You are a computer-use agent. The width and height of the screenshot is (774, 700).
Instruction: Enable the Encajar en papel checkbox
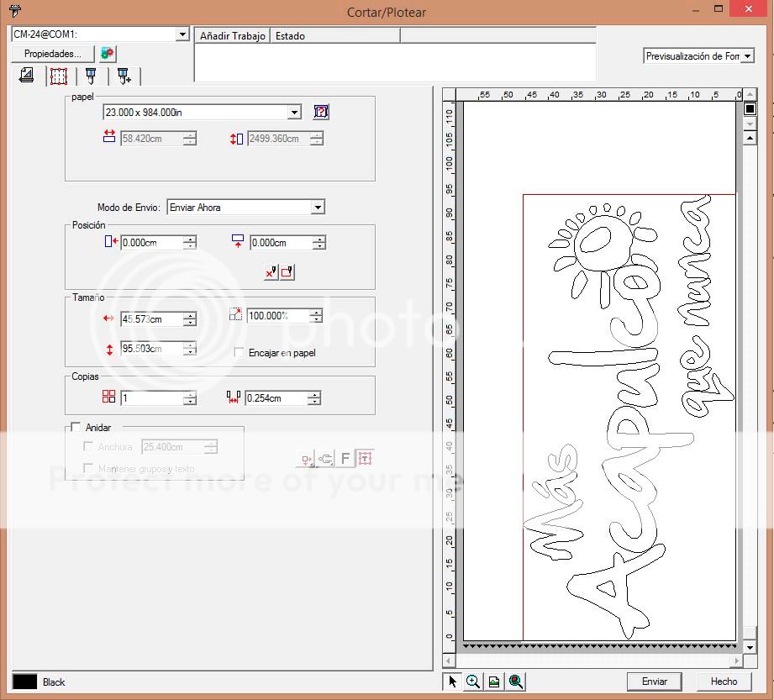239,353
